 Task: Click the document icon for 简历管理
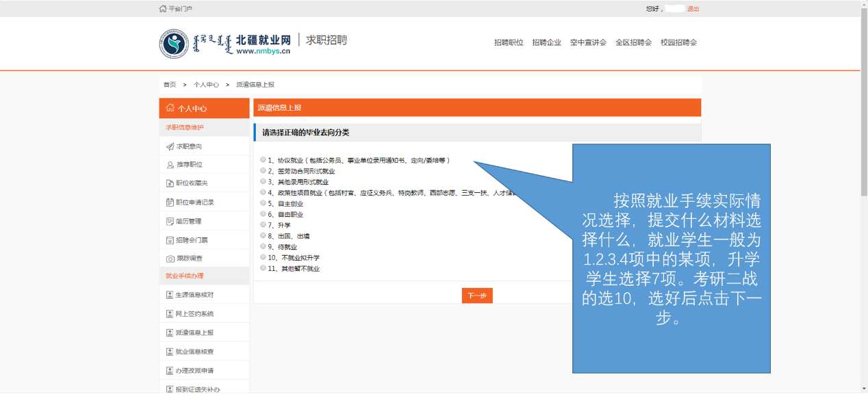point(170,221)
